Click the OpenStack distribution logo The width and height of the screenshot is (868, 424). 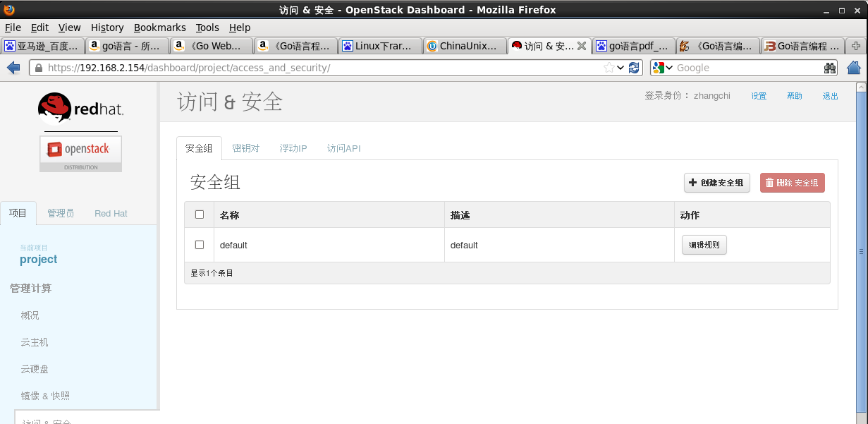pos(80,150)
